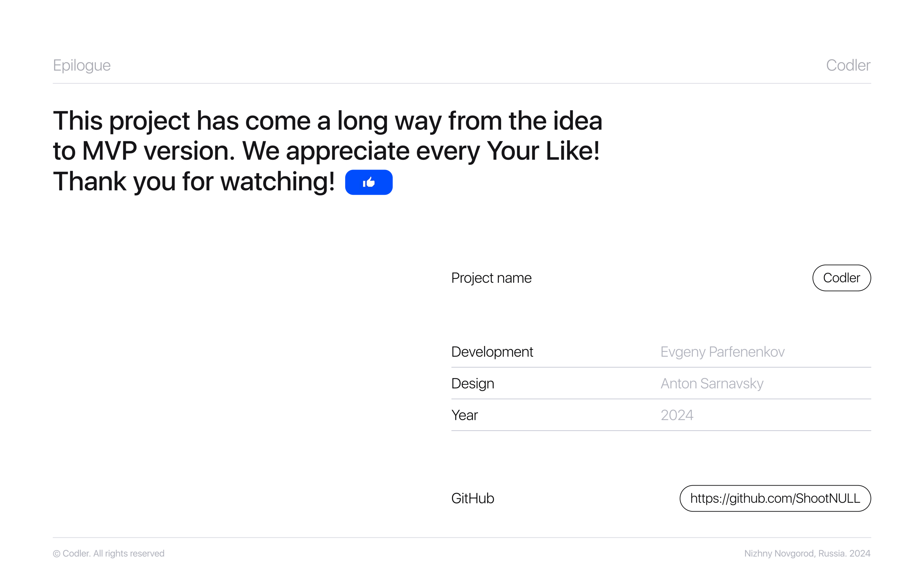The image size is (924, 568).
Task: Select the 2024 value in the Year row
Action: point(677,415)
